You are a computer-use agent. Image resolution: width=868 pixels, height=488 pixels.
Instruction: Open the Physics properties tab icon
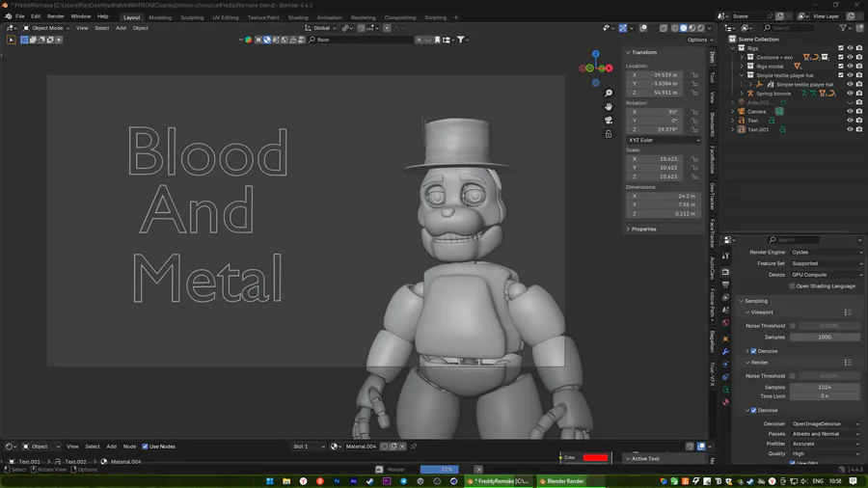725,364
